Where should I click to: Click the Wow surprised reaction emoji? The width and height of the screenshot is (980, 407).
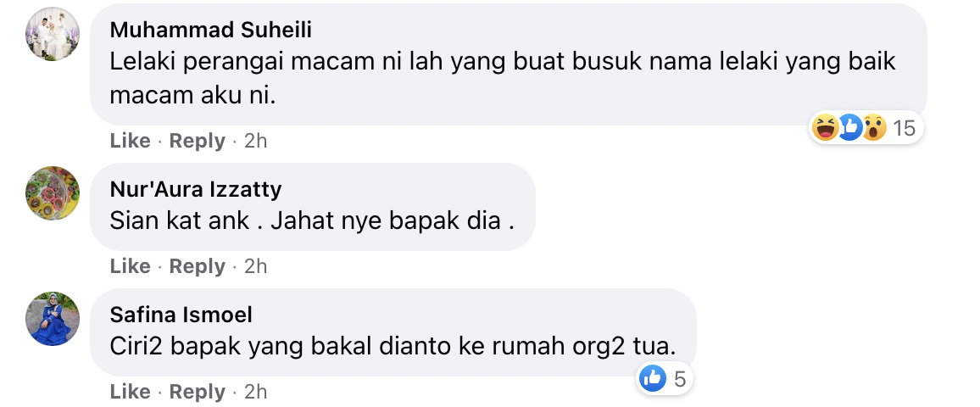click(x=874, y=128)
